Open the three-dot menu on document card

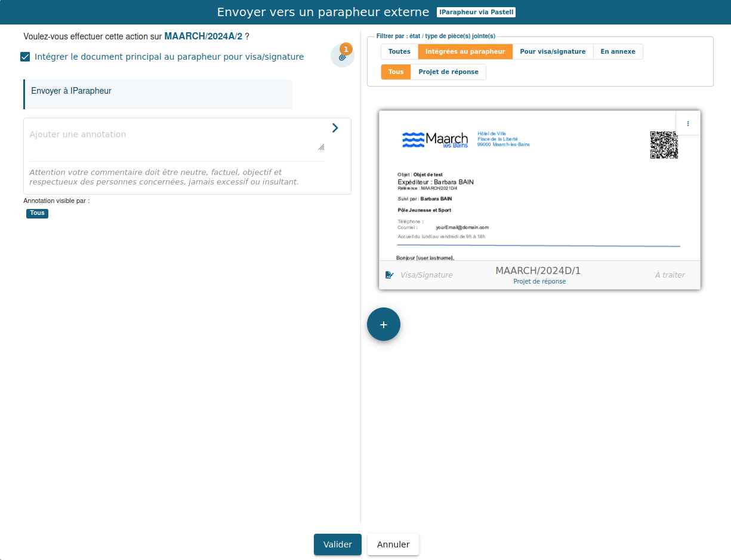tap(688, 124)
